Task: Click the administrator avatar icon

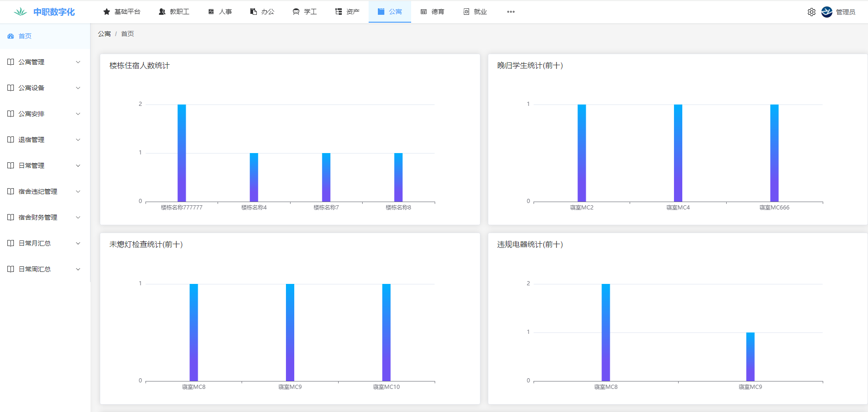Action: [x=826, y=12]
